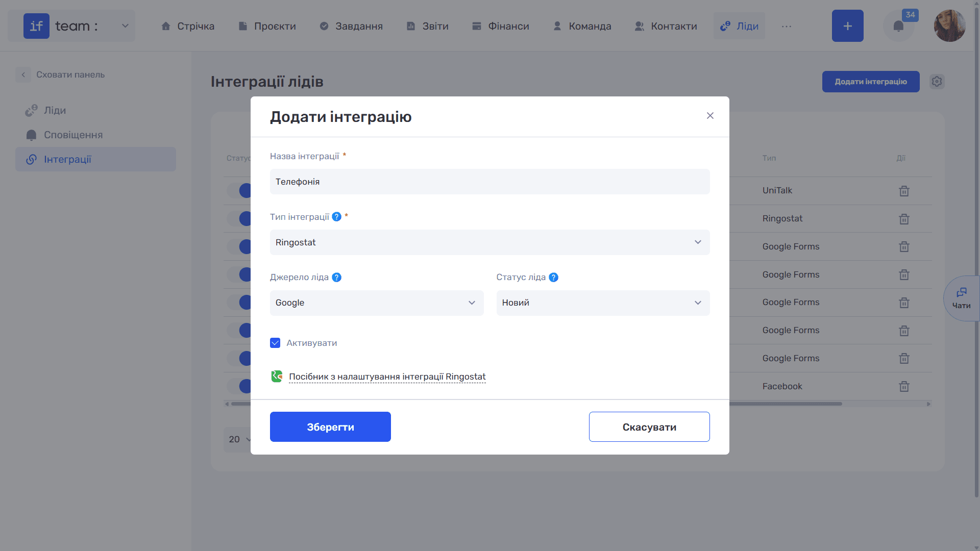Open the user profile avatar

pos(949,26)
